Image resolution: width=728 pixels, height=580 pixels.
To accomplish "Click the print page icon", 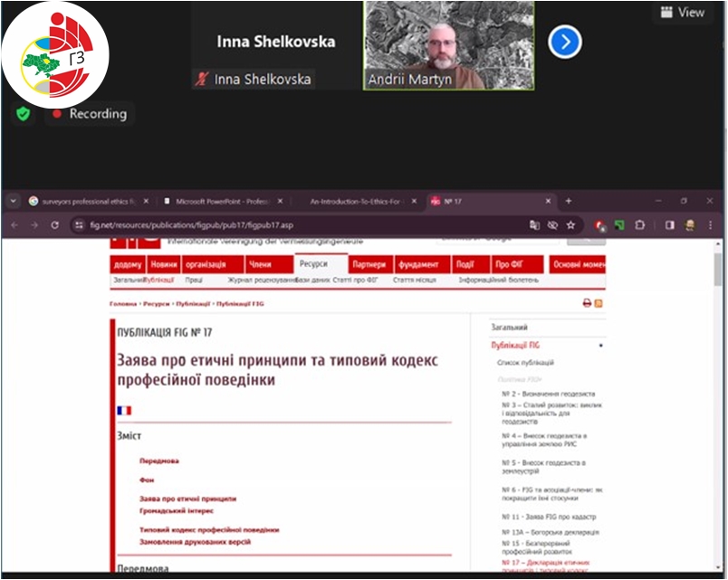I will [x=587, y=303].
